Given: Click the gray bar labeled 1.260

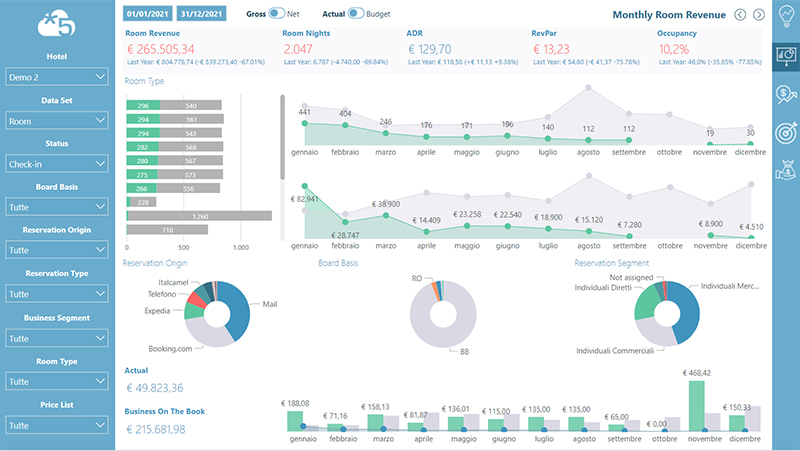Looking at the screenshot, I should (x=199, y=216).
